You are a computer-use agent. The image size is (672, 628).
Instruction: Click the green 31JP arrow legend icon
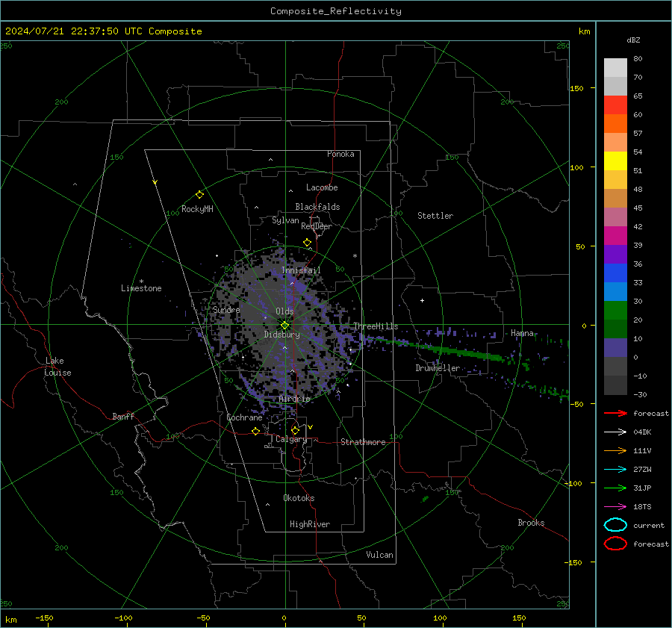[x=615, y=488]
